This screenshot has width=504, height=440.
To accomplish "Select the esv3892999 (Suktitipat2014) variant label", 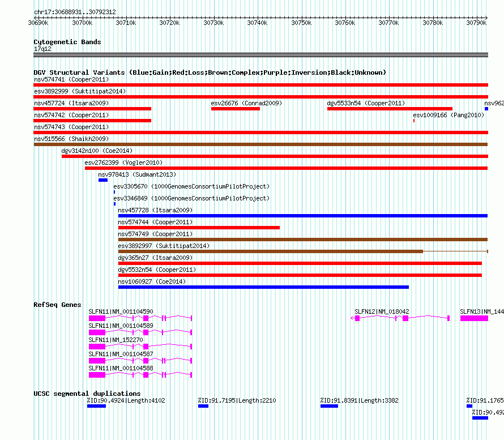I will [80, 91].
